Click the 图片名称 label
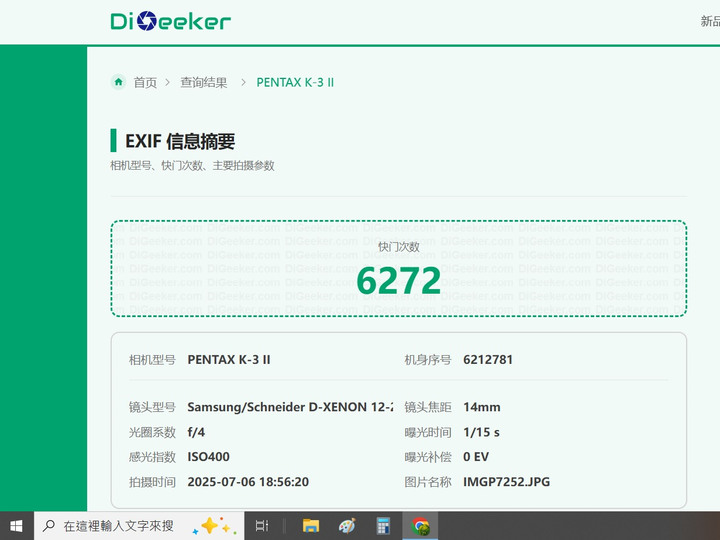This screenshot has width=720, height=540. [428, 482]
